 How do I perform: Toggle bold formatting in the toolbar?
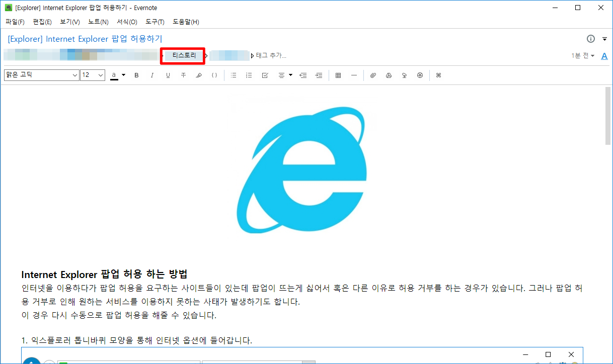click(x=136, y=75)
